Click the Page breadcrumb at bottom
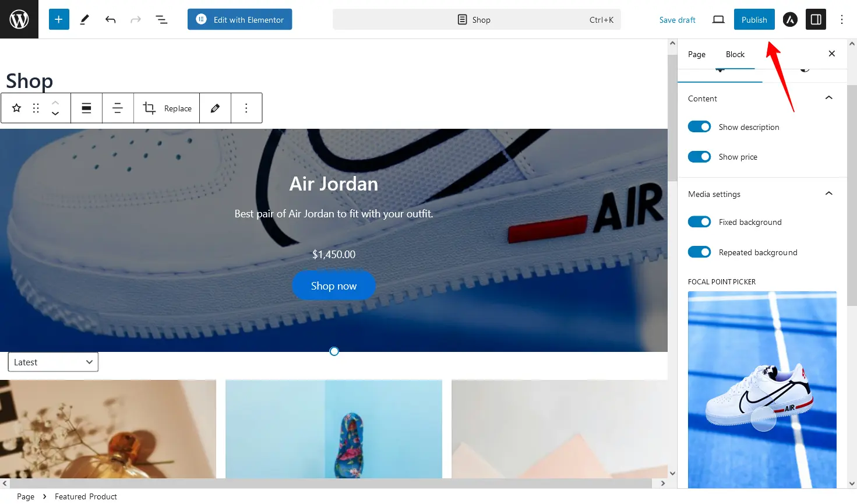 pos(26,496)
